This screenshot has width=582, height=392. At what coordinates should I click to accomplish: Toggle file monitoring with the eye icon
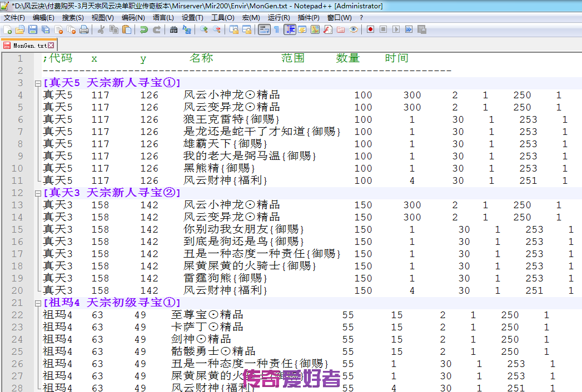[x=354, y=29]
